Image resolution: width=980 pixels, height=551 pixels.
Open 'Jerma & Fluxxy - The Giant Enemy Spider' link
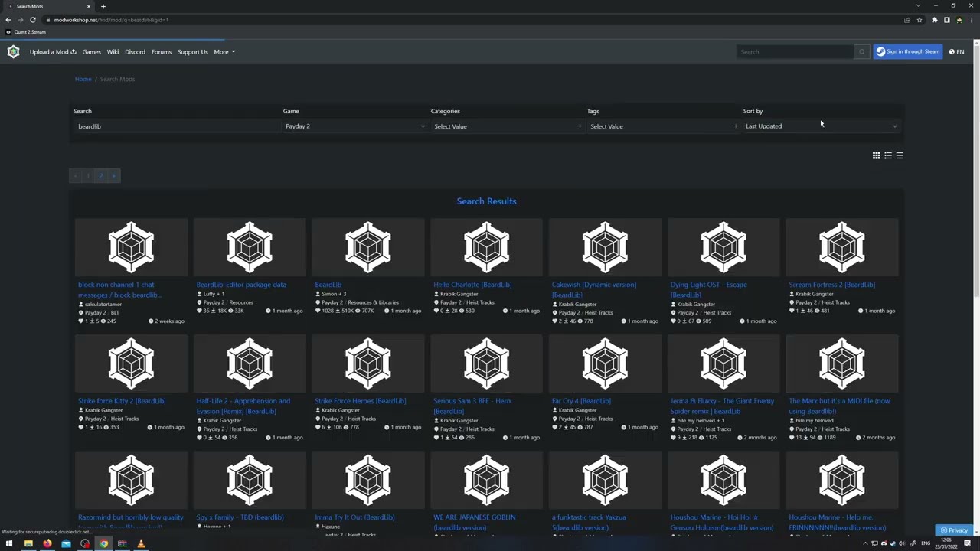(x=722, y=406)
